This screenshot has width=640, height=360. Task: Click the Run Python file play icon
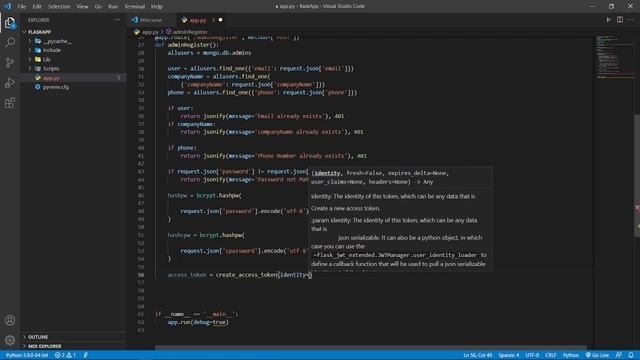click(608, 20)
